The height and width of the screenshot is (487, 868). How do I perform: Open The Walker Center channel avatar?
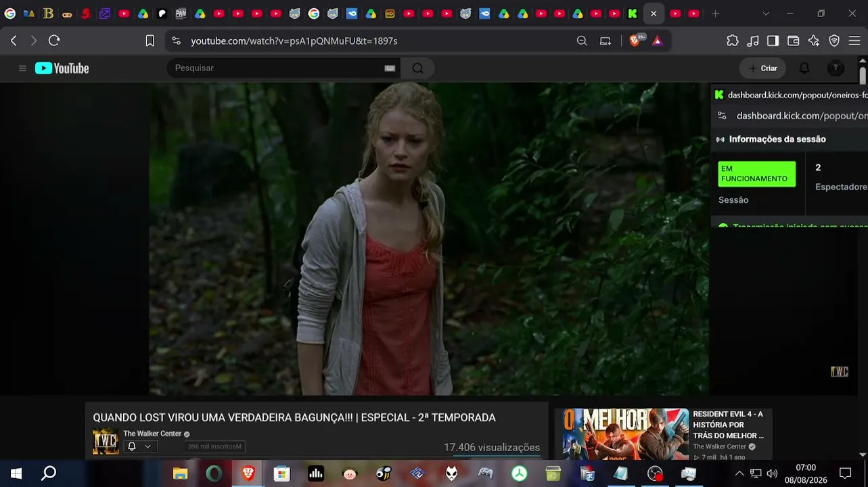click(106, 442)
